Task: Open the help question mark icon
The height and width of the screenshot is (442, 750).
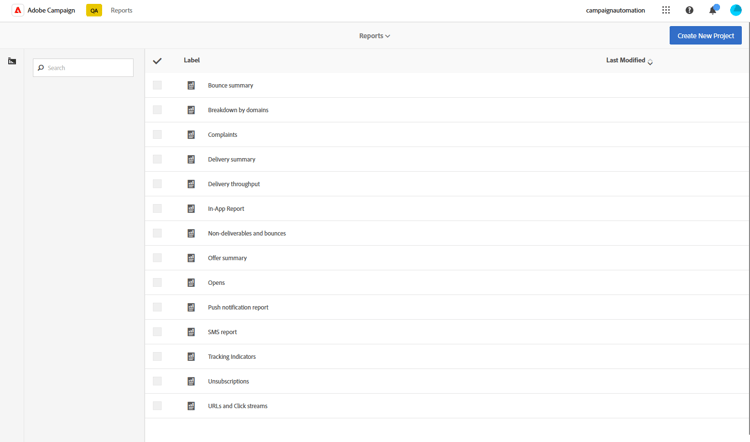Action: click(x=689, y=10)
